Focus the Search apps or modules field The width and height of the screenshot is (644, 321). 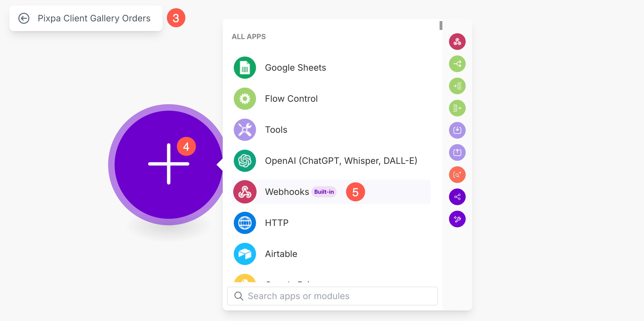(x=332, y=296)
